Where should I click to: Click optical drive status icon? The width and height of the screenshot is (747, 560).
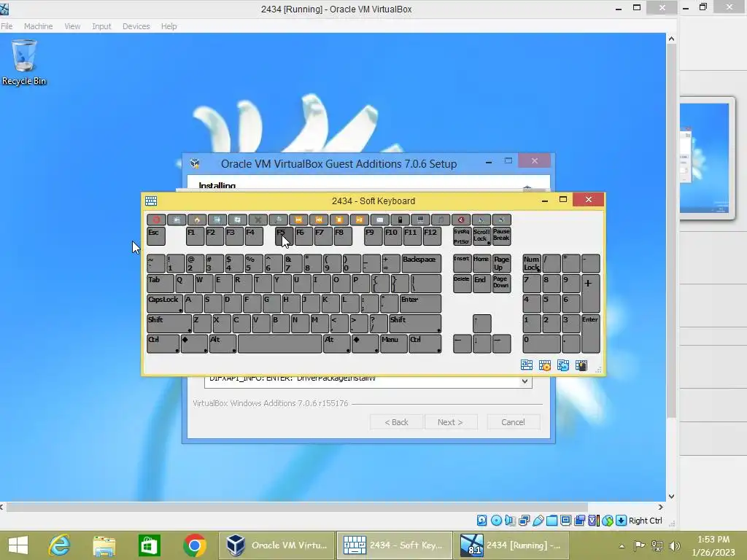(x=496, y=521)
